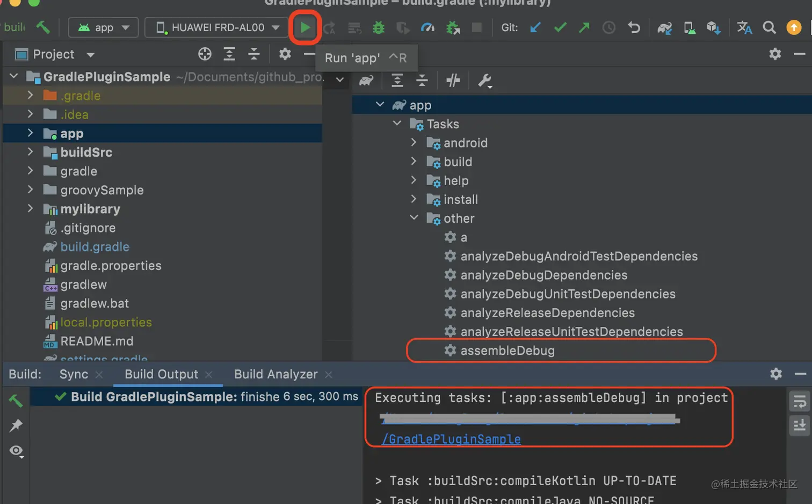
Task: Commit changes with Git checkmark icon
Action: [x=560, y=27]
